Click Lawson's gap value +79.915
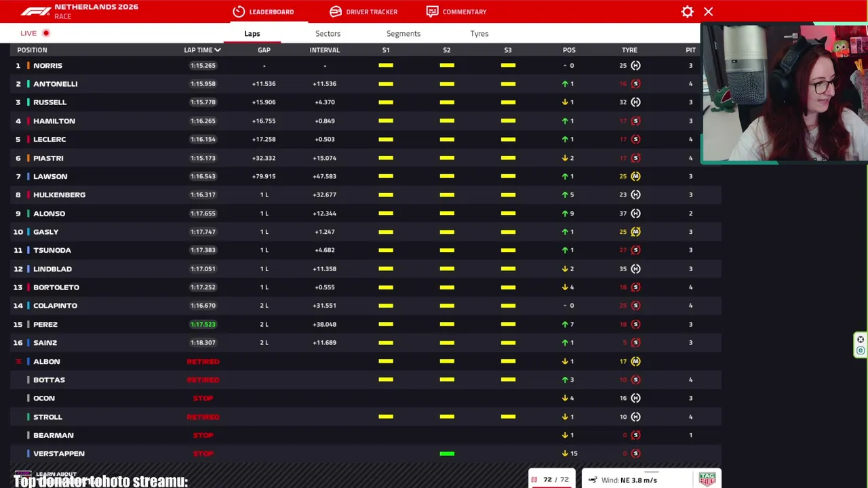 pos(264,176)
